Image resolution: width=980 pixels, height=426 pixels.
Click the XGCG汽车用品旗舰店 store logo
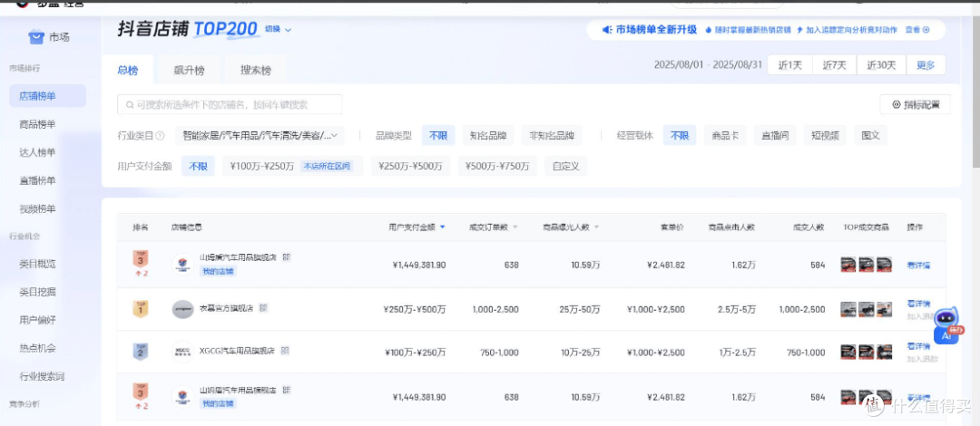(183, 353)
